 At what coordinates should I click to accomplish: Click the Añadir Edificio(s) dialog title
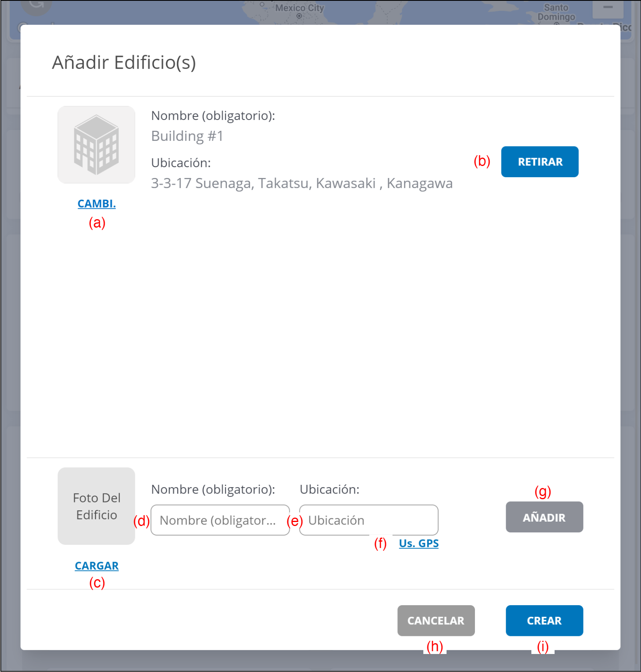point(124,63)
